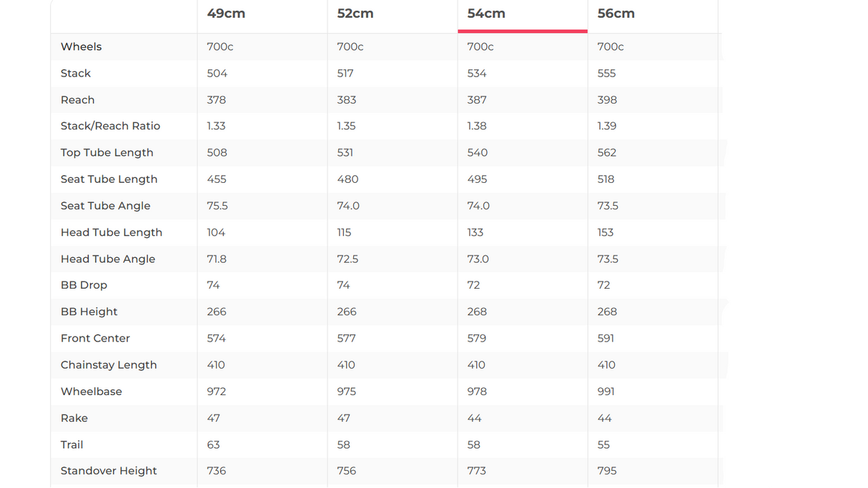Click the 49cm Stack value 504
Image resolution: width=868 pixels, height=488 pixels.
pyautogui.click(x=217, y=74)
